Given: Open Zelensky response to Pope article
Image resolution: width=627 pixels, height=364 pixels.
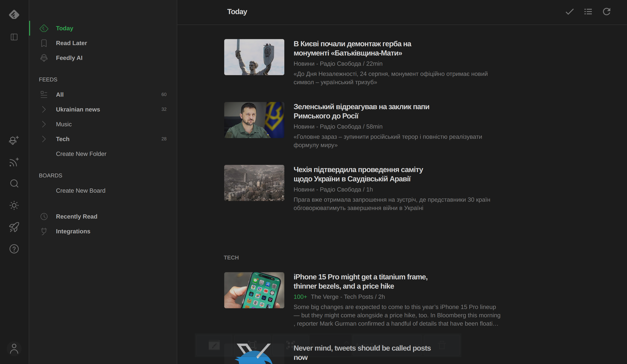Looking at the screenshot, I should [x=361, y=111].
